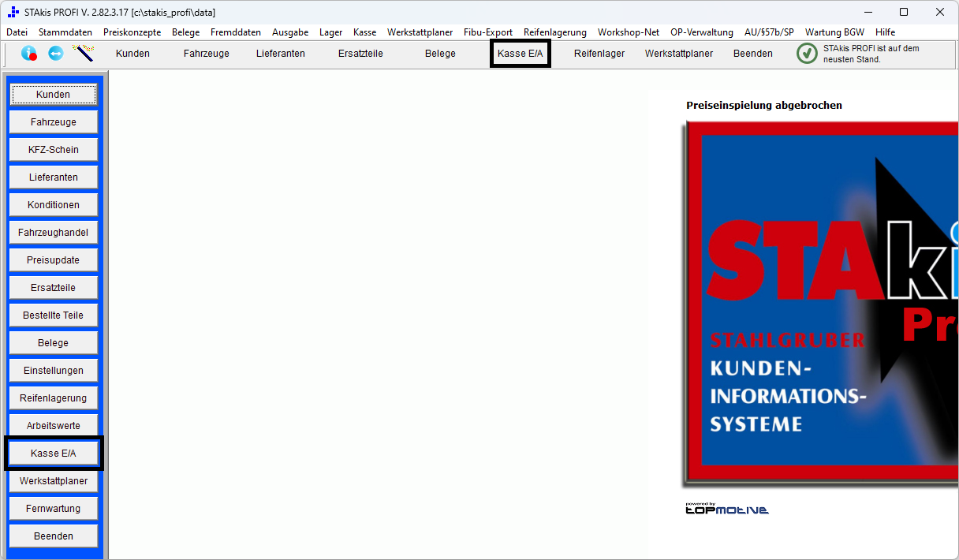Click the KFZ-Schein sidebar button
This screenshot has height=560, width=959.
pos(54,150)
